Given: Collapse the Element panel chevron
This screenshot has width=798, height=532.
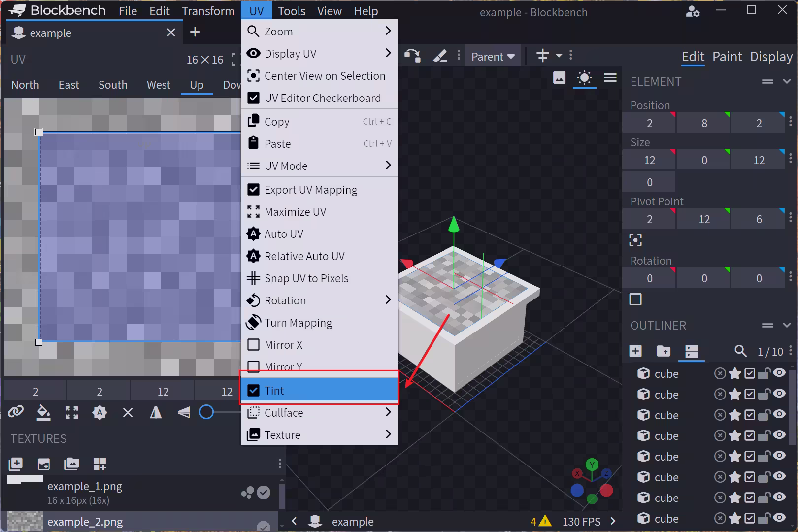Looking at the screenshot, I should [x=787, y=81].
